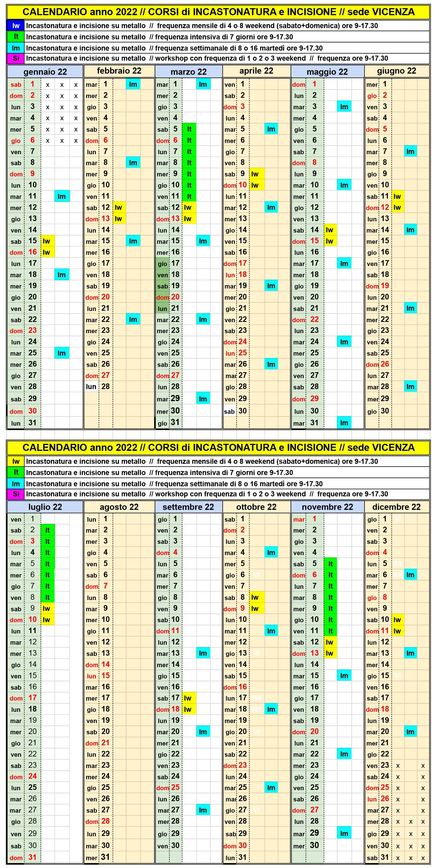Select the giugno 22 month header
Viewport: 439px width, 868px height.
pyautogui.click(x=397, y=71)
